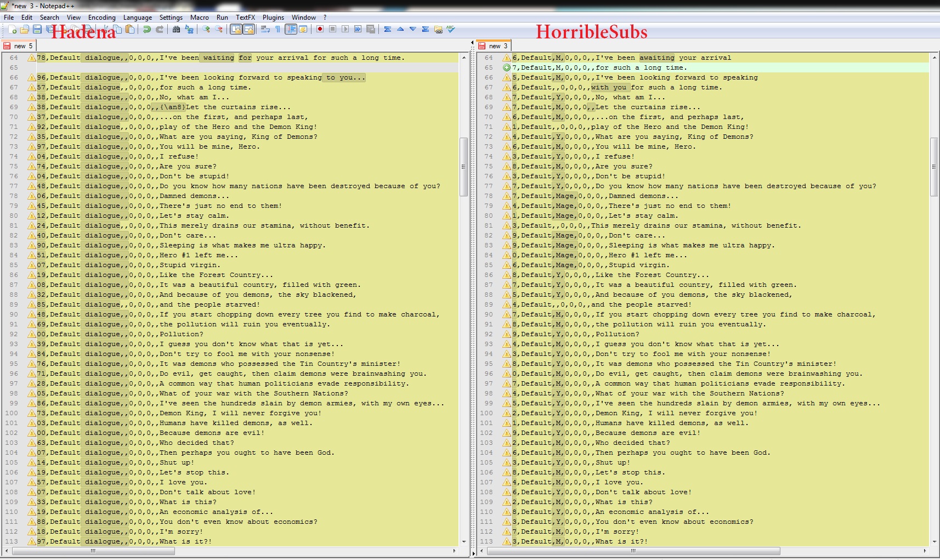
Task: Run macro multiple times icon
Action: point(358,30)
